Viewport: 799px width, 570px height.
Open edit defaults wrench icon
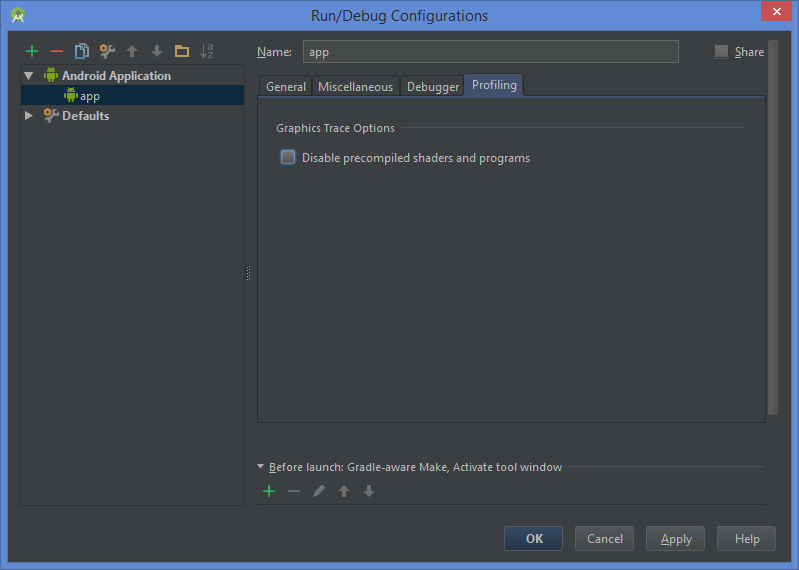107,51
